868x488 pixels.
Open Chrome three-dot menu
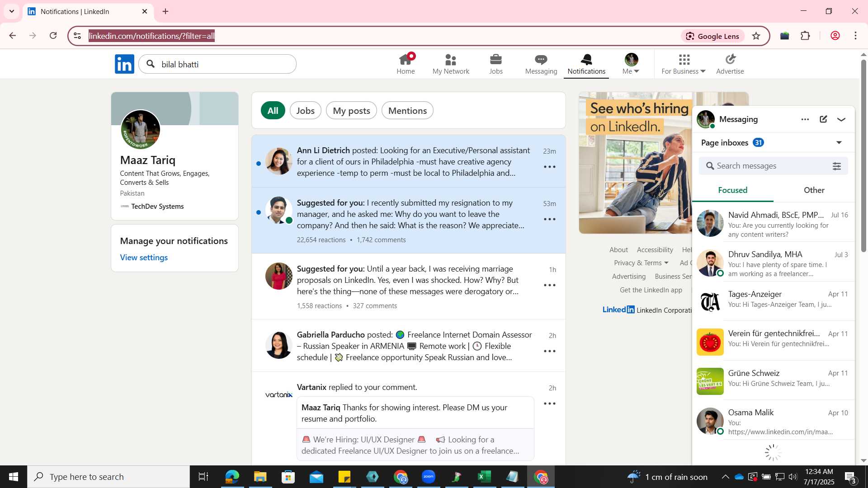[x=855, y=36]
